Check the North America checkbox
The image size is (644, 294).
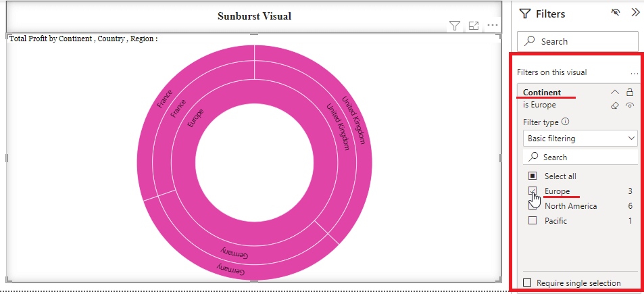click(x=532, y=205)
